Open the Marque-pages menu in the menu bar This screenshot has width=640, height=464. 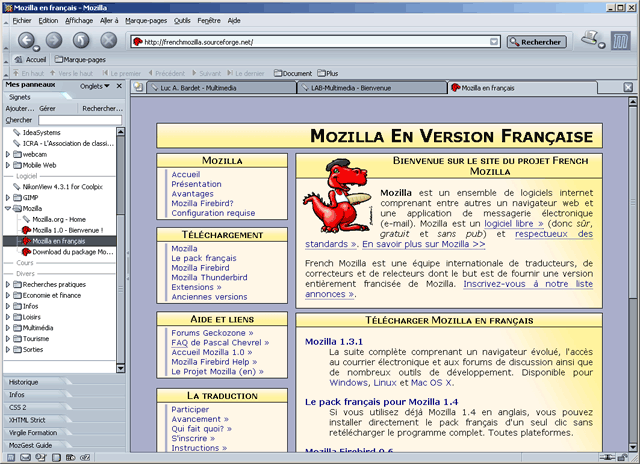point(146,20)
